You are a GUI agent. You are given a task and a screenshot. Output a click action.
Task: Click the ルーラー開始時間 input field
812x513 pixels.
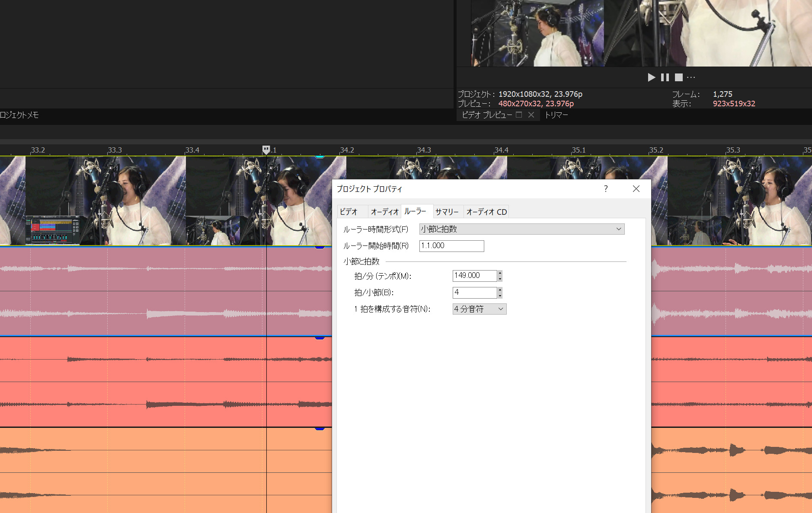[x=451, y=246]
